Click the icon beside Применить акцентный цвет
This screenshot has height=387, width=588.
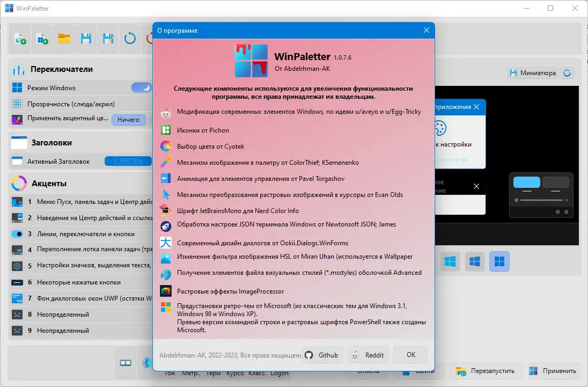[17, 120]
